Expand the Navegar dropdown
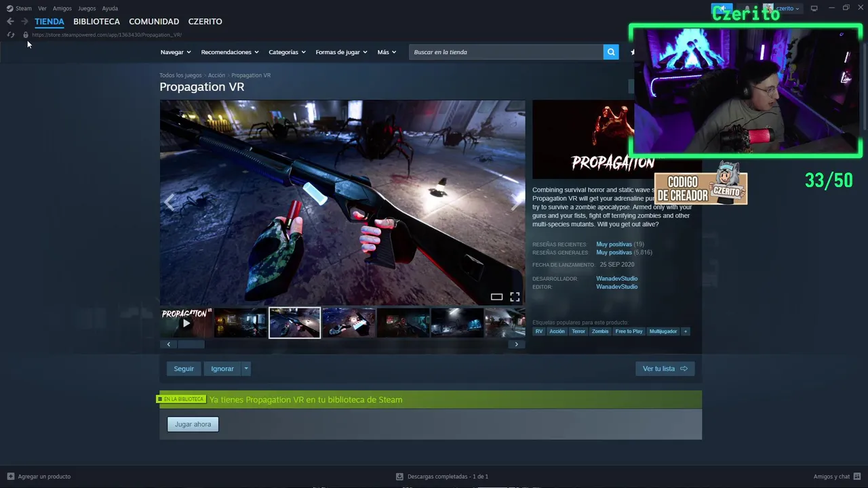 [176, 52]
